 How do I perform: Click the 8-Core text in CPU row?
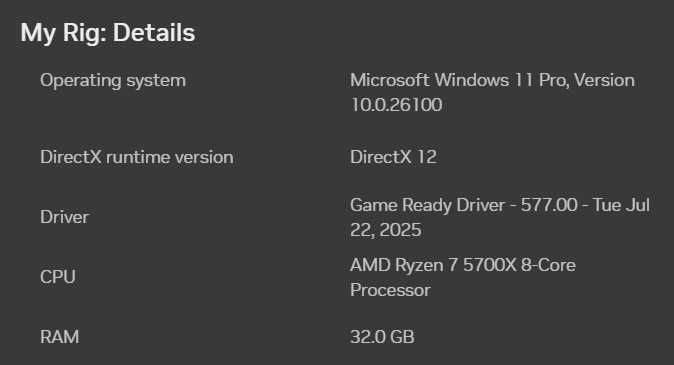[548, 265]
